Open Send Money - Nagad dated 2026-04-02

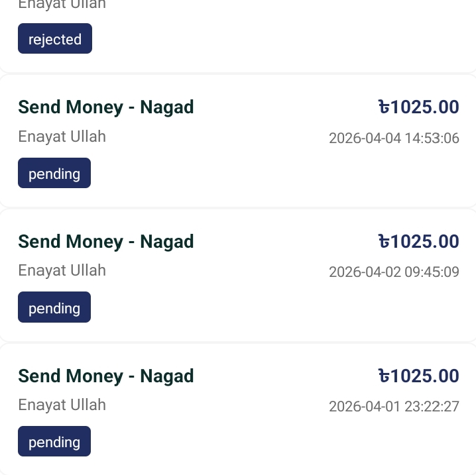tap(106, 241)
